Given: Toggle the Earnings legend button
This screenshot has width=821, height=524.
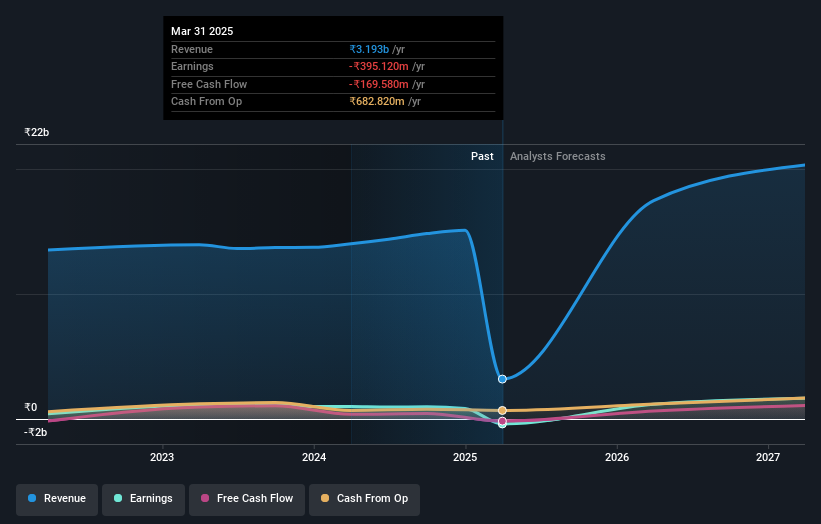Looking at the screenshot, I should coord(143,499).
